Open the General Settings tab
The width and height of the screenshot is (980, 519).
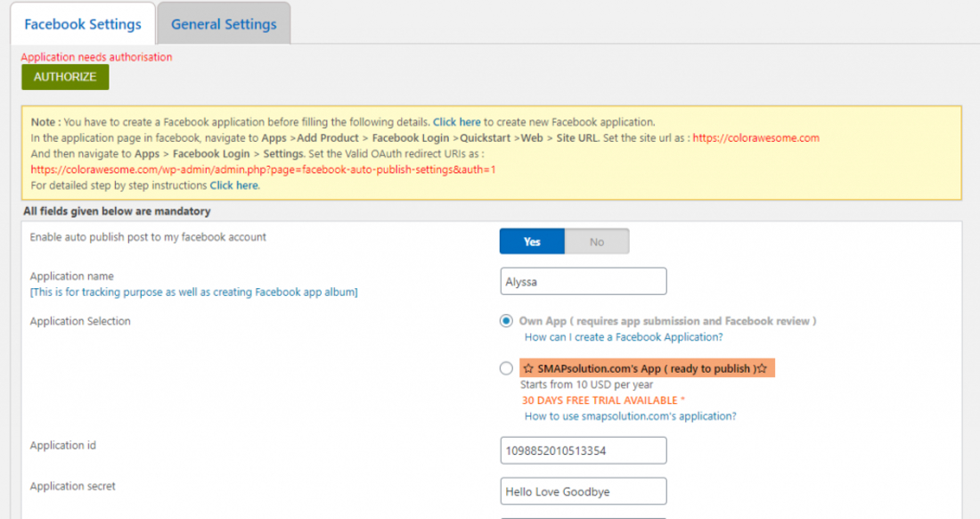[224, 24]
